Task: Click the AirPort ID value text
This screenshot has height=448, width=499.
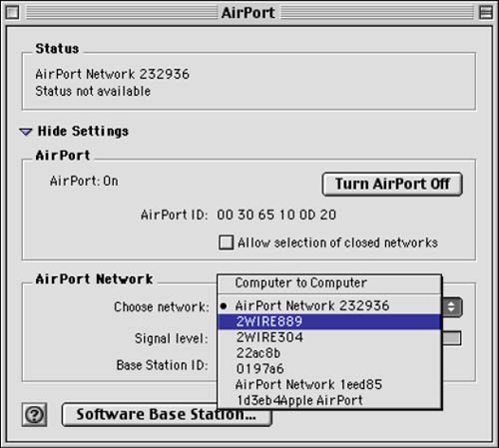Action: (x=276, y=215)
